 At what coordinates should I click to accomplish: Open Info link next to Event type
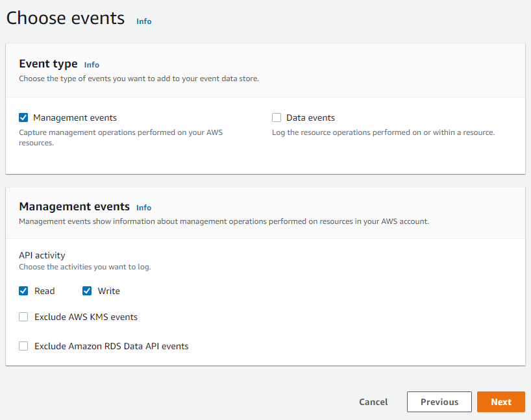(x=92, y=65)
